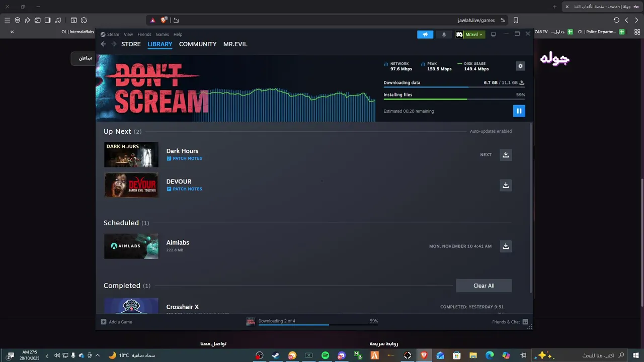Open the Friends menu in Steam
This screenshot has height=362, width=644.
pyautogui.click(x=144, y=34)
